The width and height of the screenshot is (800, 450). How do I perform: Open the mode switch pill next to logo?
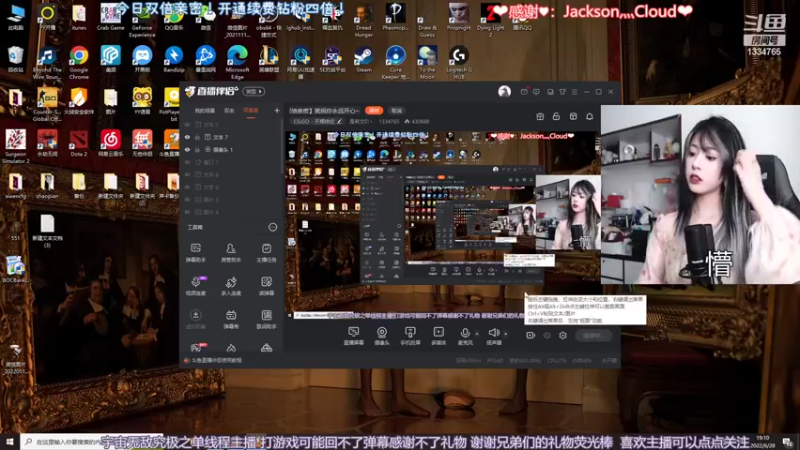pos(254,91)
